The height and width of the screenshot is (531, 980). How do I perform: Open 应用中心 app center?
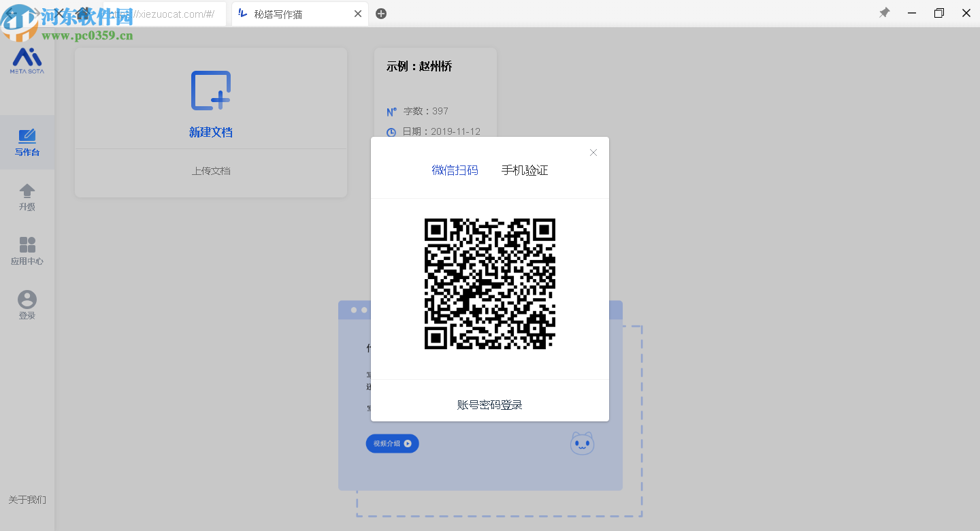click(27, 251)
